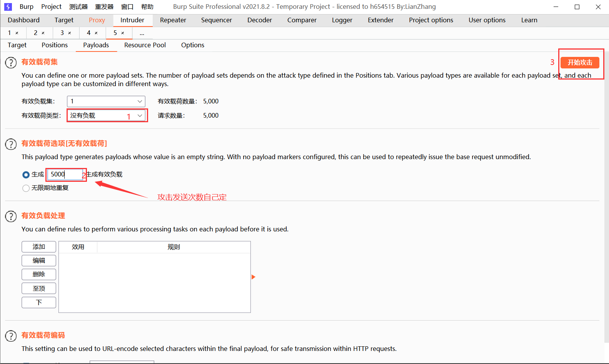
Task: Switch to the Options sub-tab
Action: (x=193, y=45)
